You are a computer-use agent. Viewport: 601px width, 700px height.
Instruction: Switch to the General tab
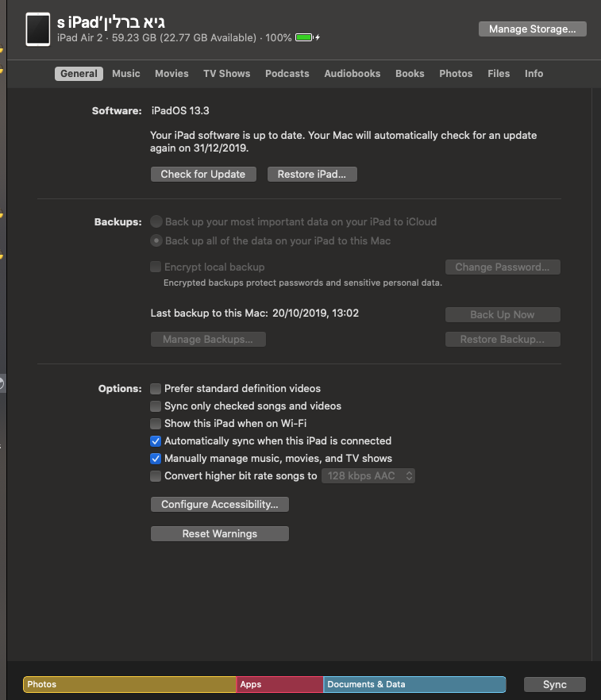tap(79, 74)
